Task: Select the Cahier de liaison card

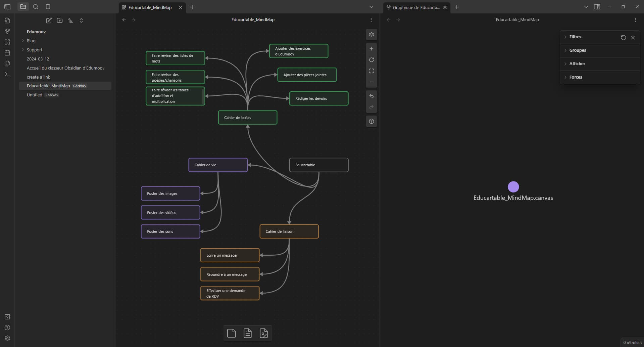Action: (289, 231)
